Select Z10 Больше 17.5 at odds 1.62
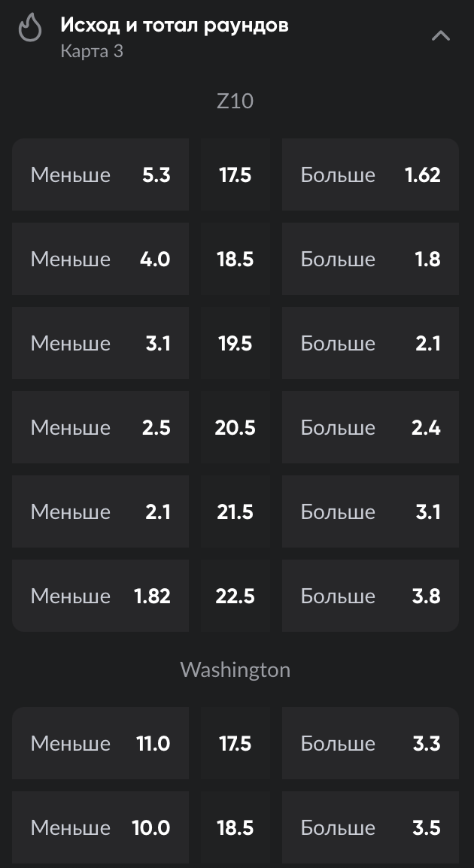This screenshot has height=868, width=474. (370, 175)
